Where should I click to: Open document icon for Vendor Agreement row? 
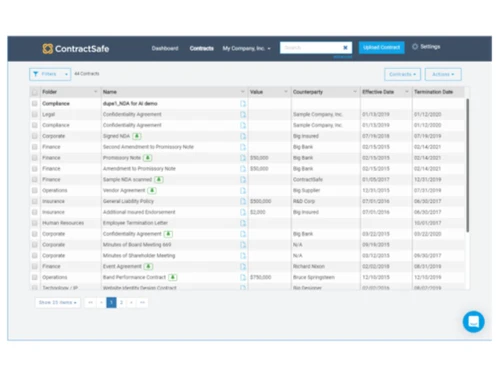point(243,190)
